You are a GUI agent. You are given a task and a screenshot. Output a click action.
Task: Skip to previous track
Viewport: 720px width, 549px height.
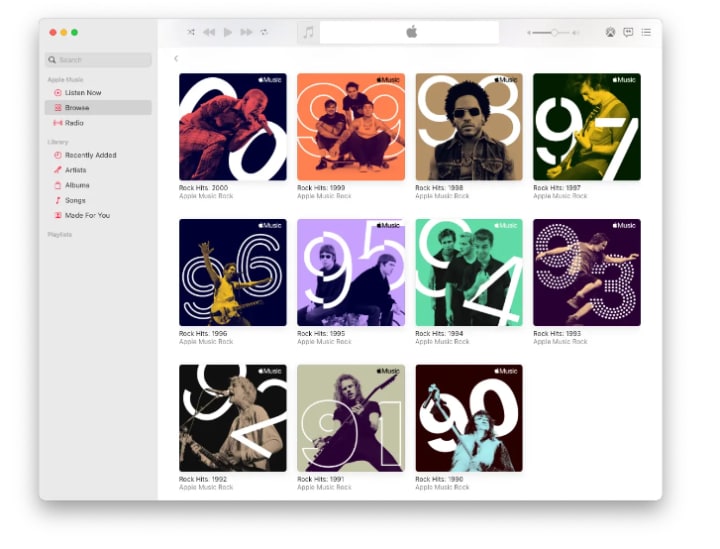pos(209,32)
